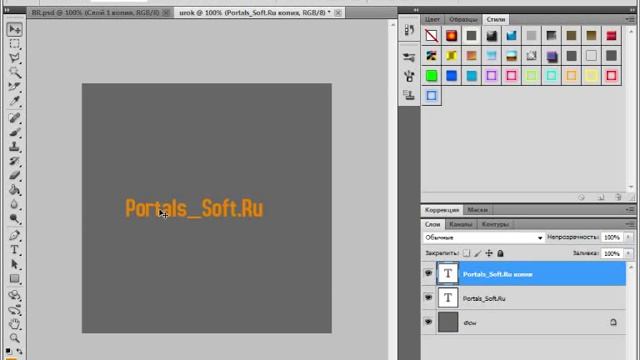Collapse the right panels to icons
Screen dimensions: 640x360
[x=632, y=10]
